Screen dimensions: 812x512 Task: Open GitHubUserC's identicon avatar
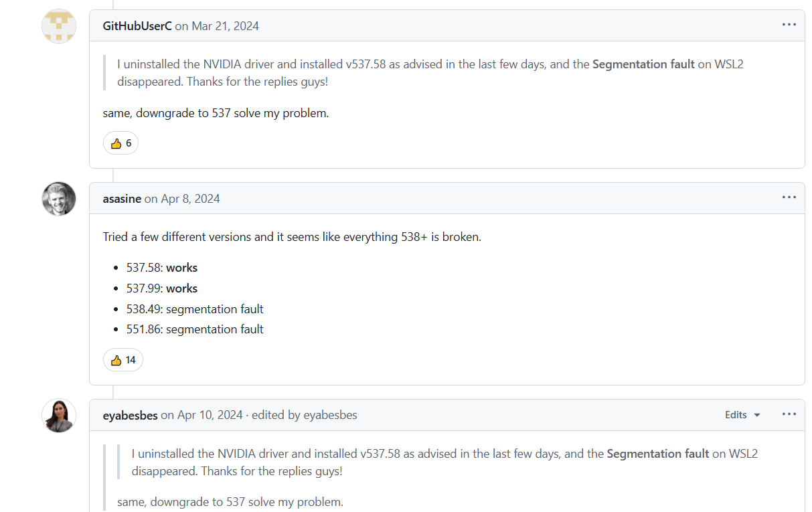coord(59,27)
